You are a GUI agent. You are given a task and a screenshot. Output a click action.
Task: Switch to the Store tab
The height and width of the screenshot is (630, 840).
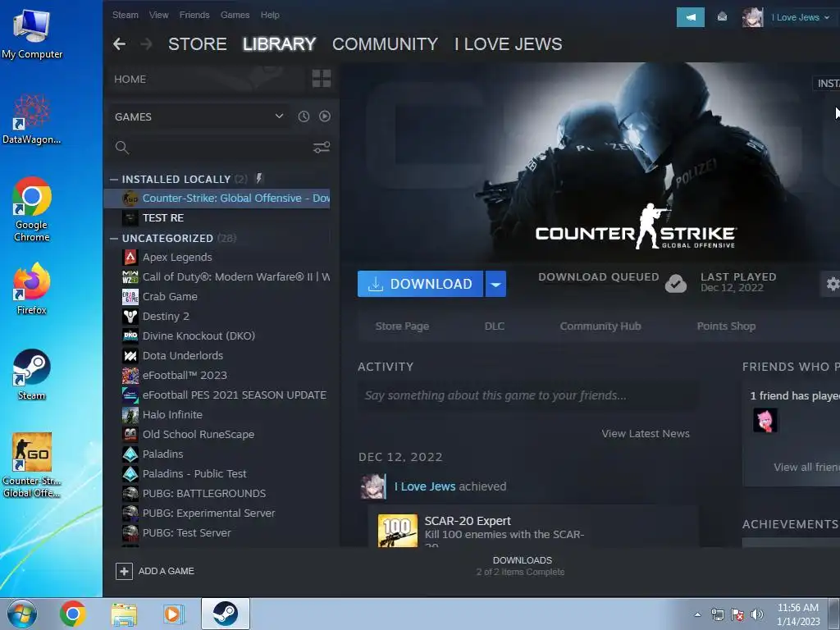(x=197, y=44)
